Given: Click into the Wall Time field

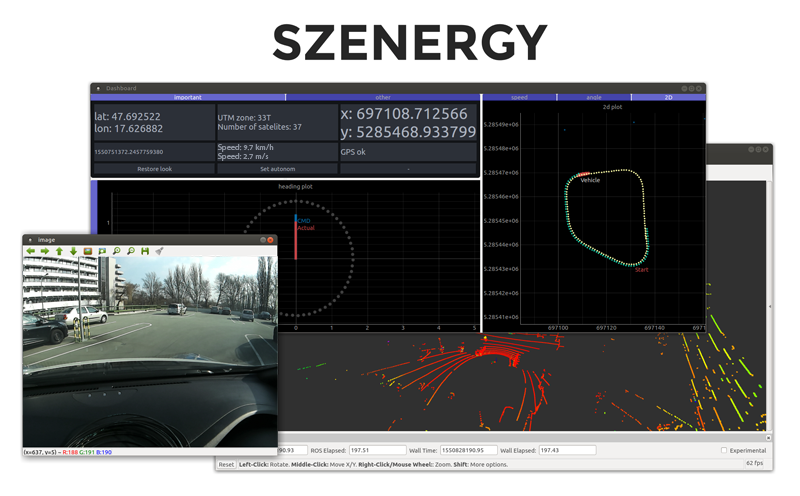Looking at the screenshot, I should click(468, 450).
